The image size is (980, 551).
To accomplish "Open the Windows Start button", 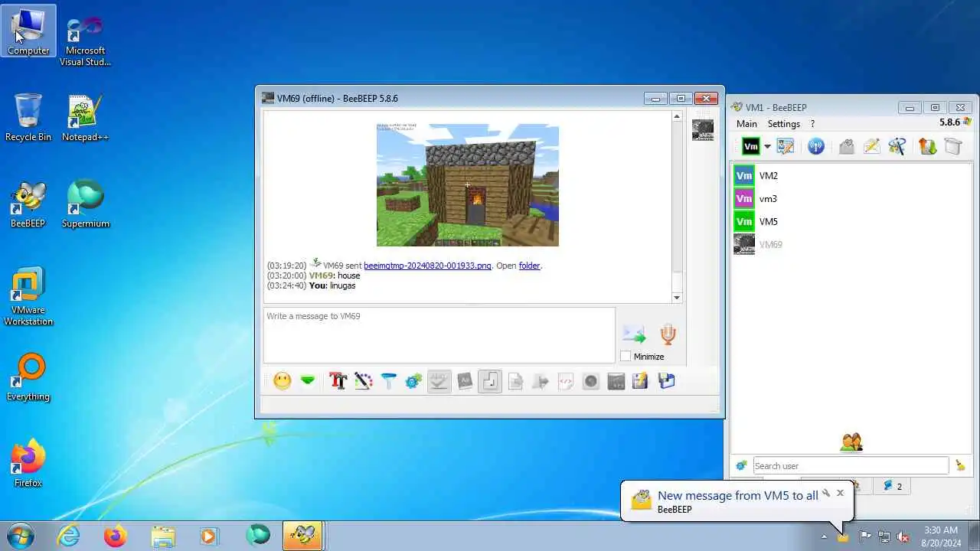I will 20,536.
